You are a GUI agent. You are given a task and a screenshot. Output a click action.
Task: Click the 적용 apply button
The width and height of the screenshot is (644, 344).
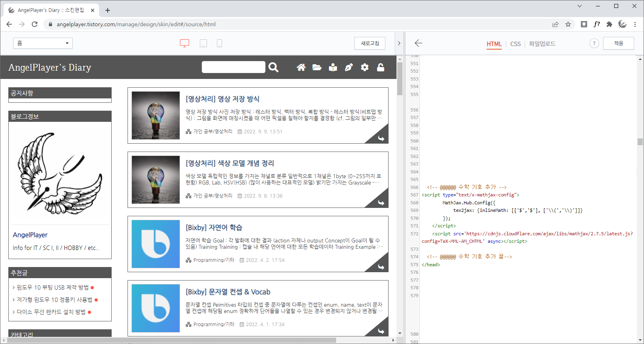[x=619, y=43]
